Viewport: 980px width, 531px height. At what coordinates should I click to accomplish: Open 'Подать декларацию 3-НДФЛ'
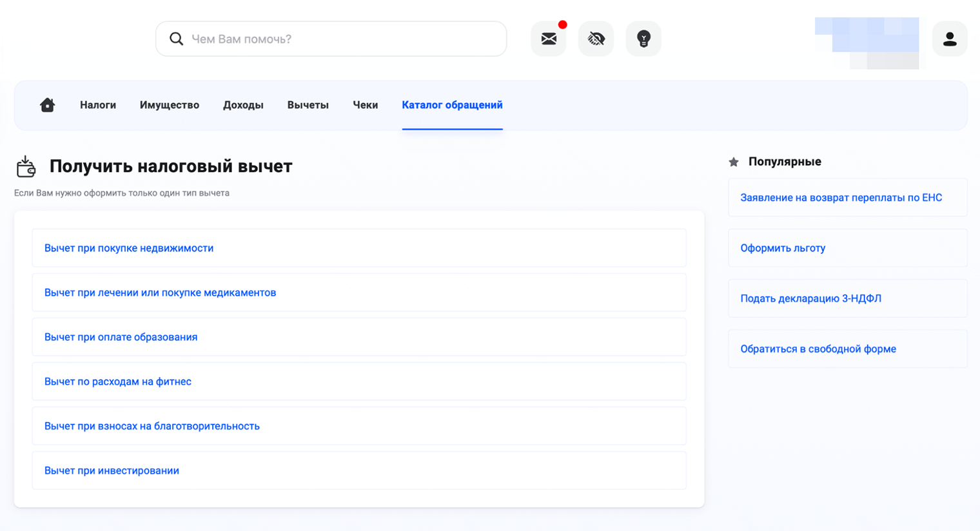click(848, 298)
